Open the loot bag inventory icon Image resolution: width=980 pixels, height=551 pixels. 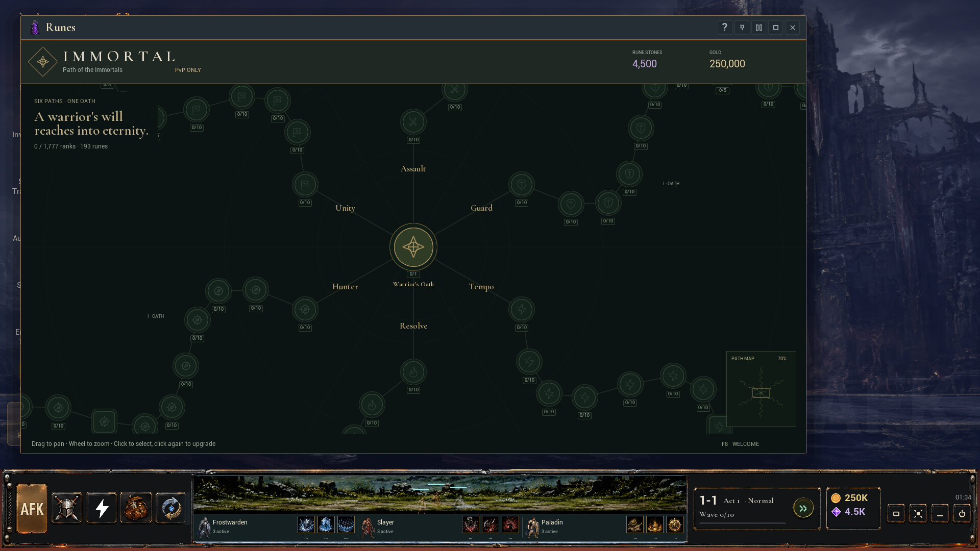[x=136, y=508]
